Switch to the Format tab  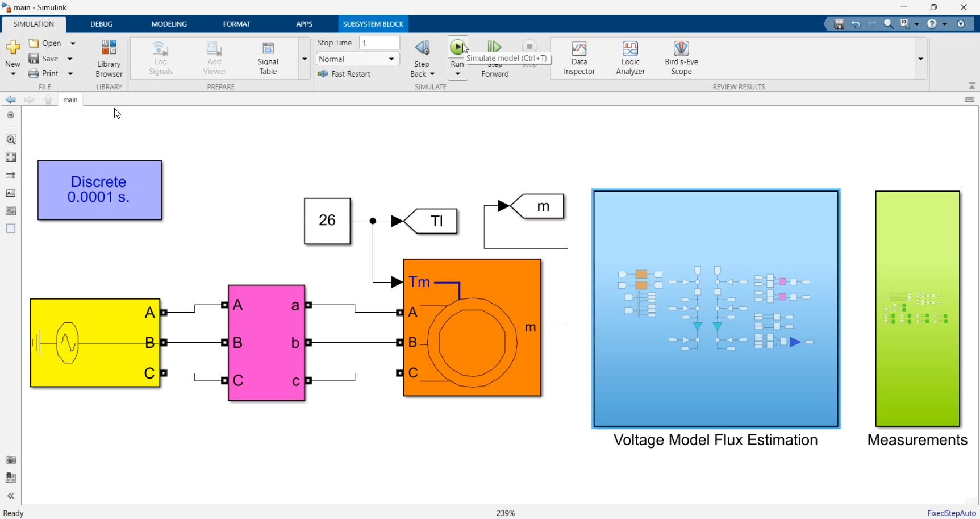coord(236,24)
